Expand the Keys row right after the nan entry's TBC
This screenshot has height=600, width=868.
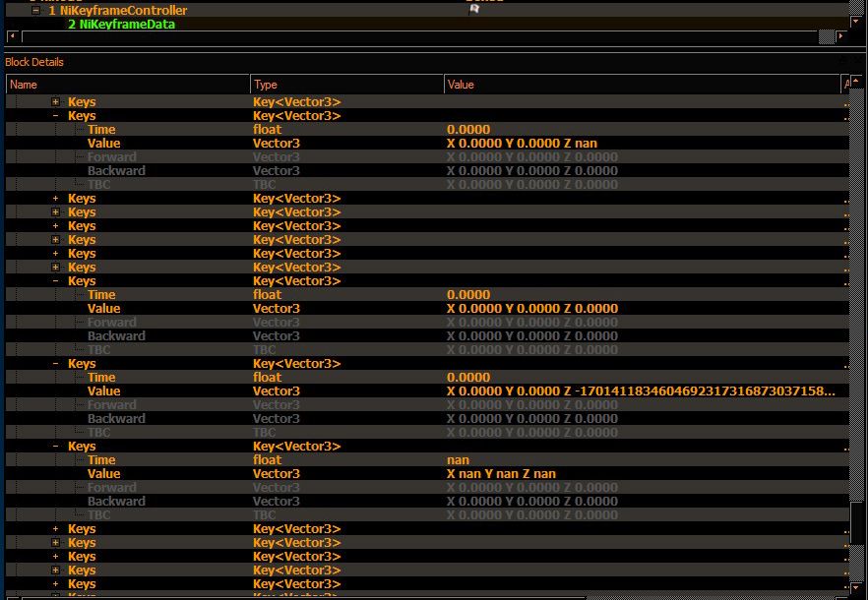point(55,528)
